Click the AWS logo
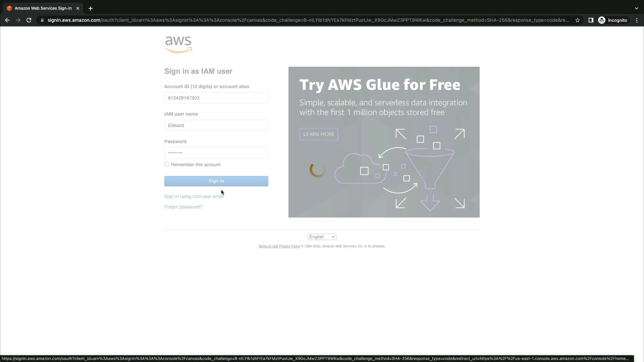The width and height of the screenshot is (644, 362). pos(178,45)
